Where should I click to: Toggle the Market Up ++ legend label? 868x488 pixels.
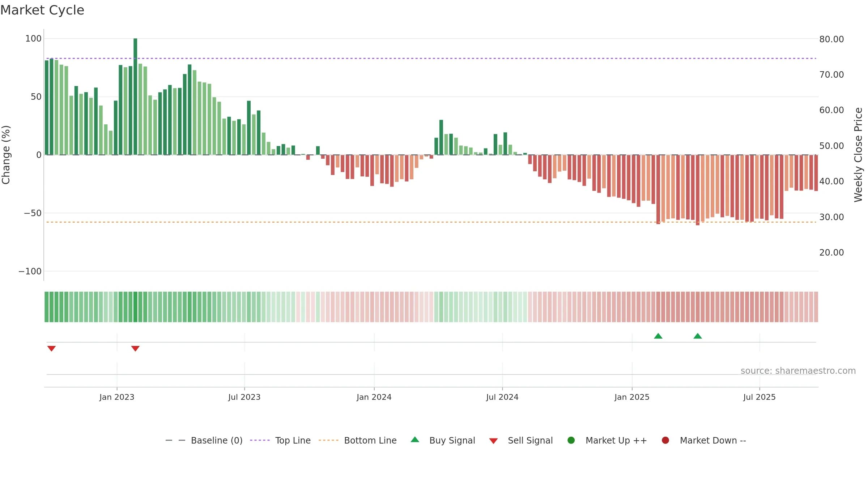click(x=616, y=441)
